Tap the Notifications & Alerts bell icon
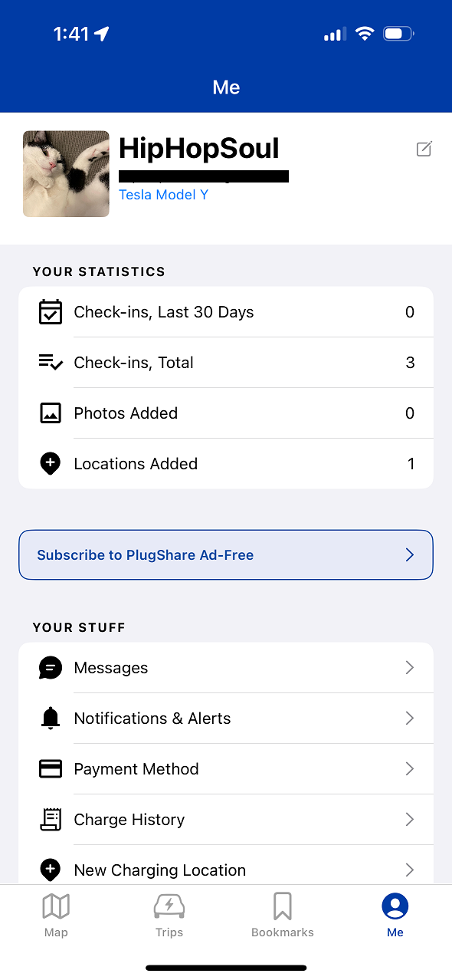 click(51, 719)
